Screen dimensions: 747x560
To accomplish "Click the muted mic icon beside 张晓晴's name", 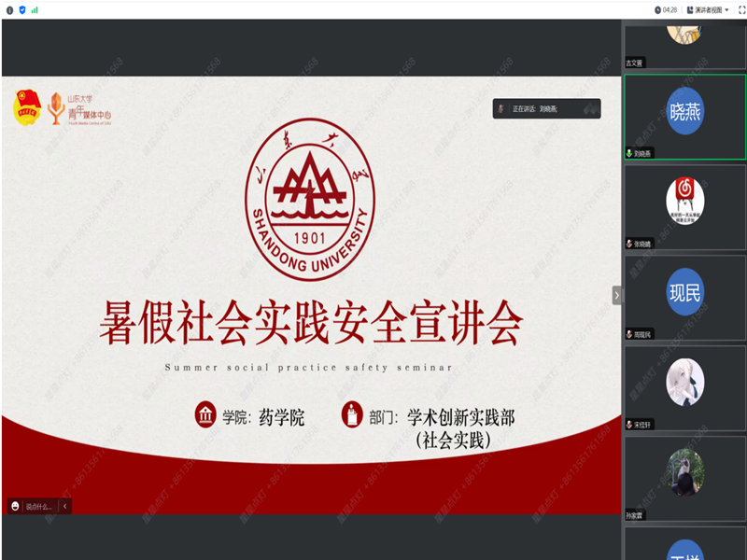I will [629, 244].
